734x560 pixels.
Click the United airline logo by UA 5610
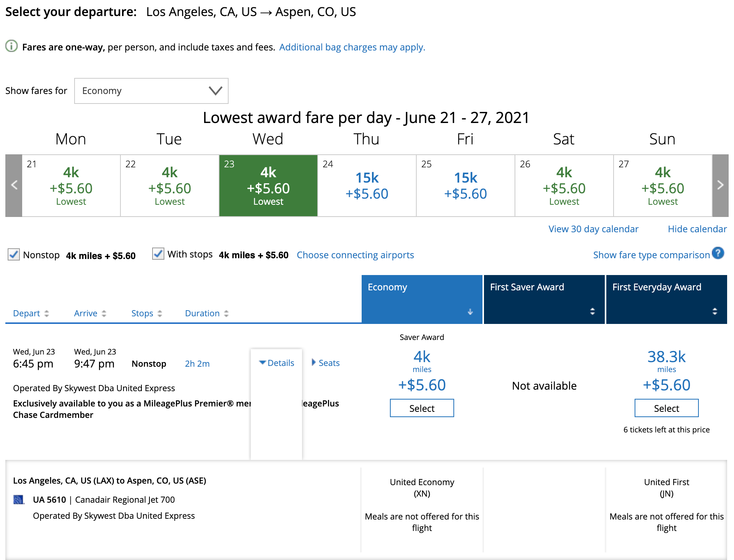(x=19, y=500)
